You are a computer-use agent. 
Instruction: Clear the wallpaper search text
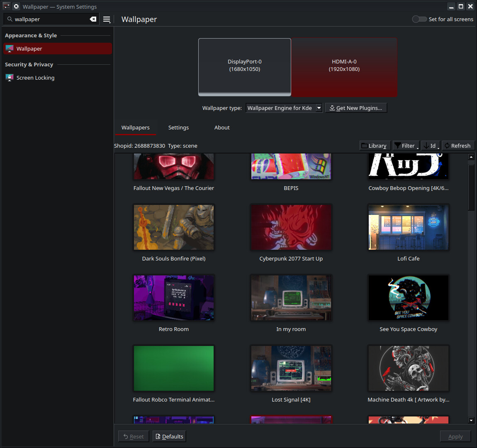tap(93, 19)
